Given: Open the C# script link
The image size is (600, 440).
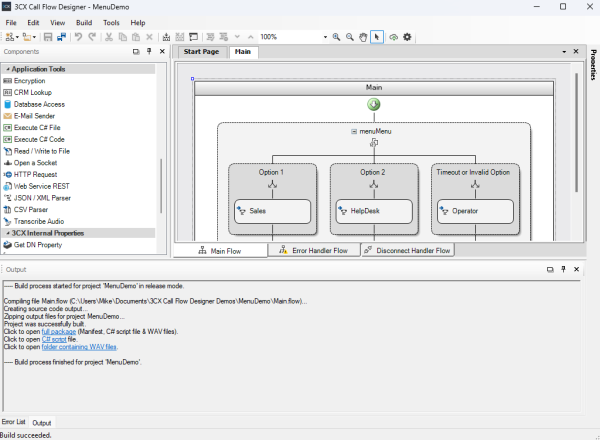Looking at the screenshot, I should coord(54,339).
